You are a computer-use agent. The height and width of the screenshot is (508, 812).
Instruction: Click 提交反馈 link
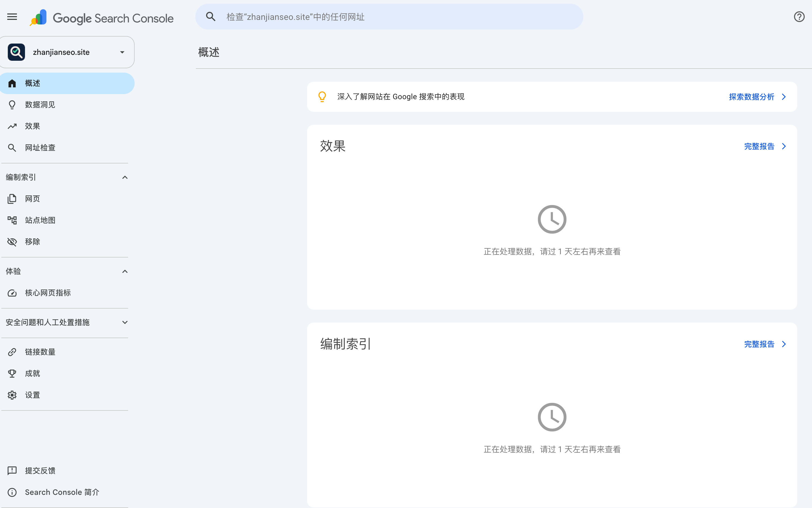(67, 471)
